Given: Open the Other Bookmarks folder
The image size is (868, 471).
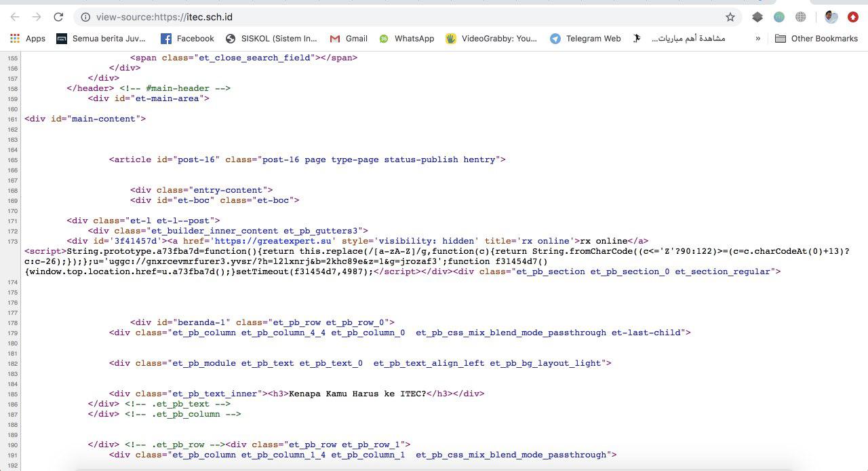Looking at the screenshot, I should 816,39.
